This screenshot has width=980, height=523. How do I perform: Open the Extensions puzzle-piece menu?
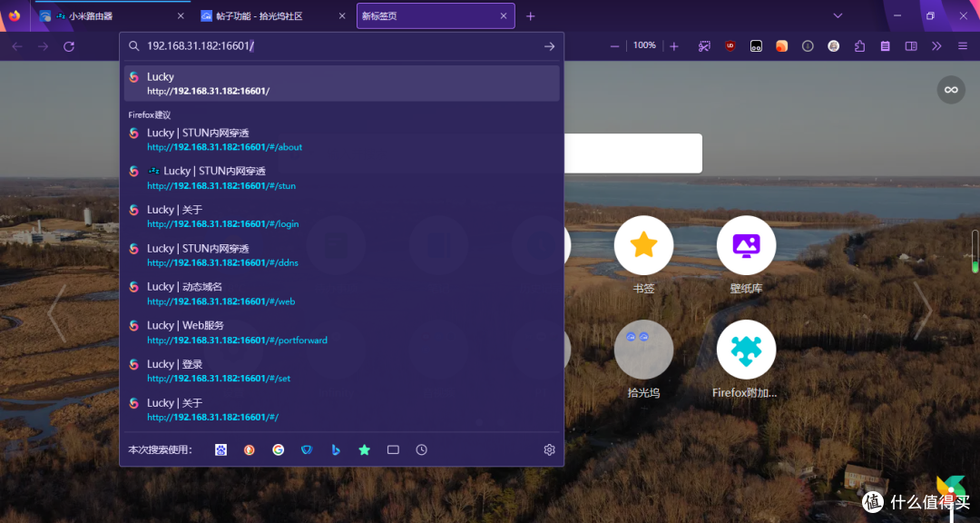[x=859, y=46]
